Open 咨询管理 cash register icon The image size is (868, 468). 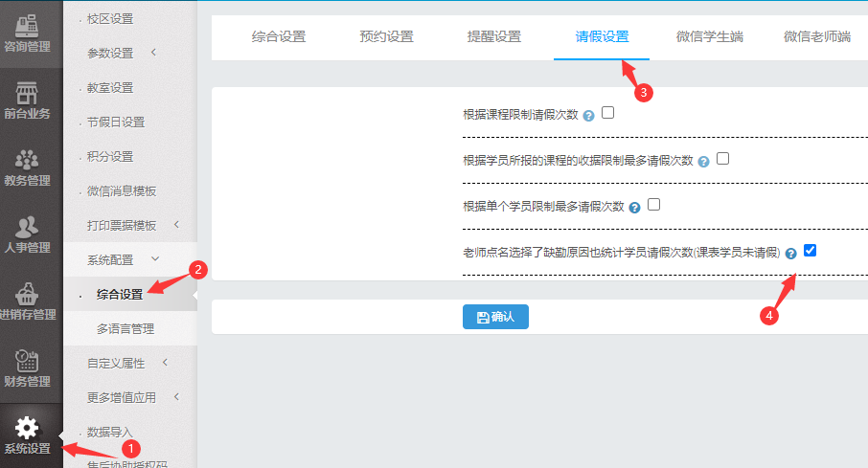[27, 26]
